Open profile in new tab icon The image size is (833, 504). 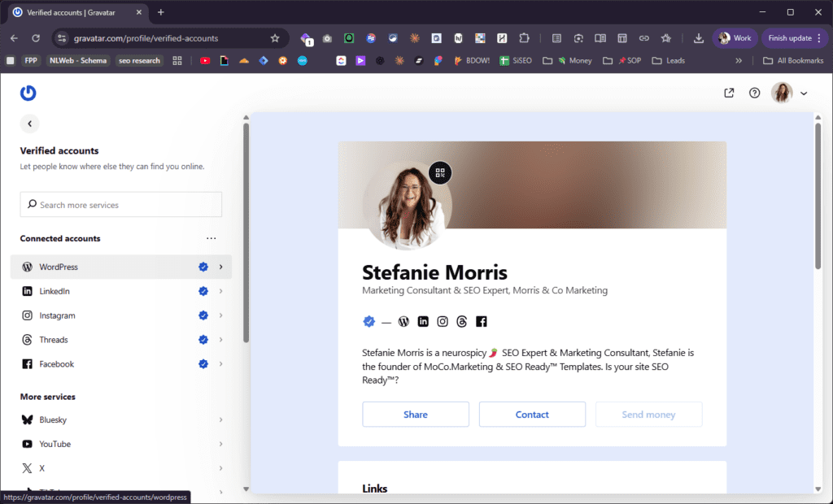(729, 93)
